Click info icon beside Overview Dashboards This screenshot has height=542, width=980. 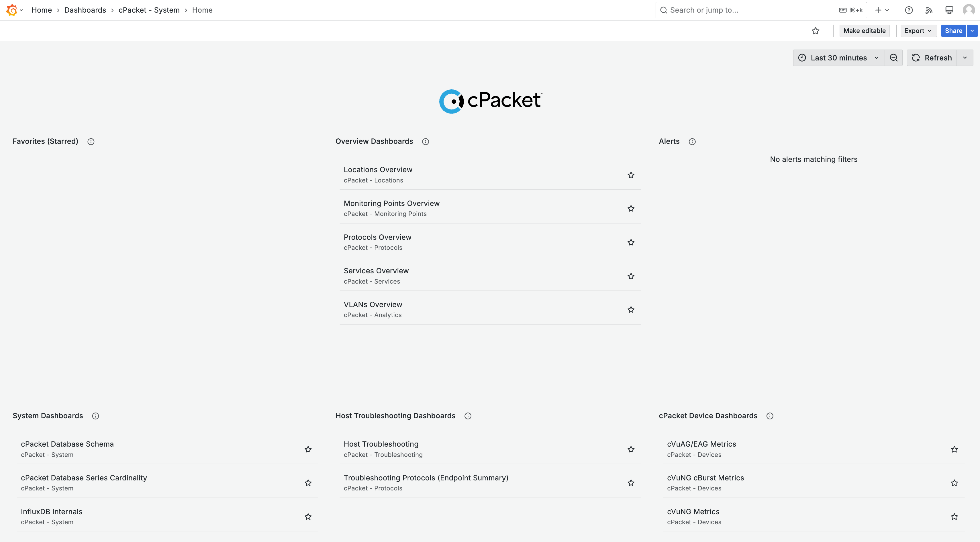pos(425,142)
